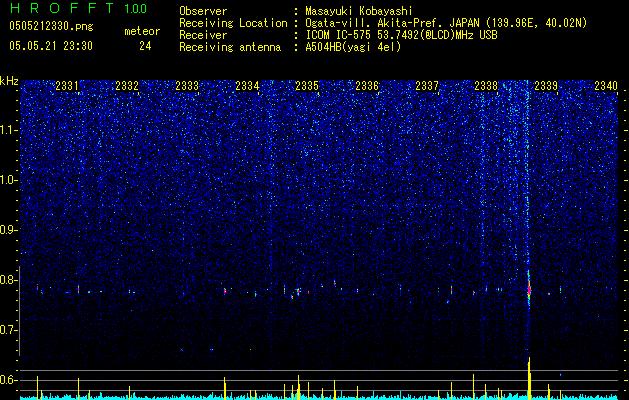Image resolution: width=629 pixels, height=400 pixels.
Task: Click the 2335 time marker
Action: (307, 85)
